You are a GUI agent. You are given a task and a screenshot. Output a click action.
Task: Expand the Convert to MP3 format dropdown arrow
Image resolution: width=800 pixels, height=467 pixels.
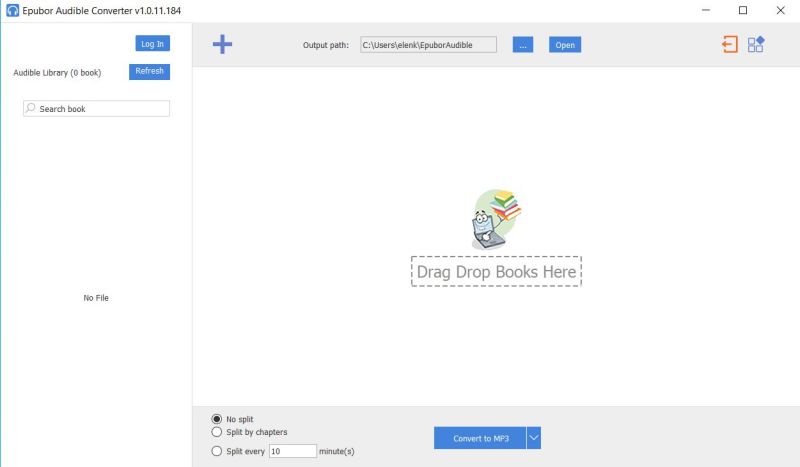click(x=534, y=438)
